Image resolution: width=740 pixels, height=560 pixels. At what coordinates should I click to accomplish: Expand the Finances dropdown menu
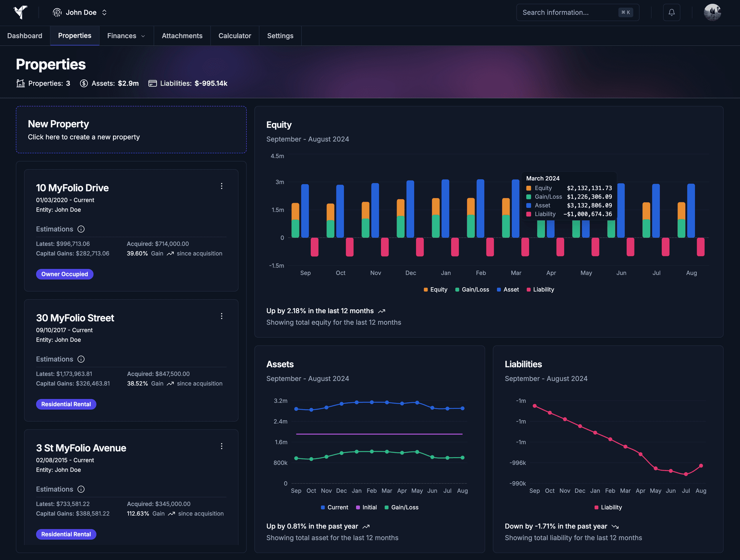coord(126,35)
